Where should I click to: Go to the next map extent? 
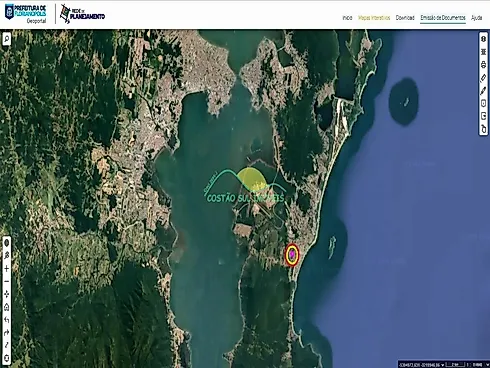click(x=6, y=333)
